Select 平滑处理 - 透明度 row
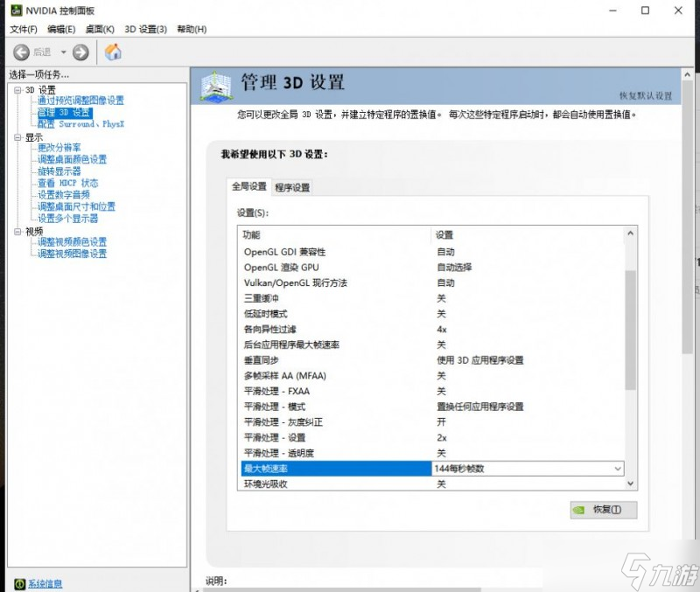 (x=432, y=453)
